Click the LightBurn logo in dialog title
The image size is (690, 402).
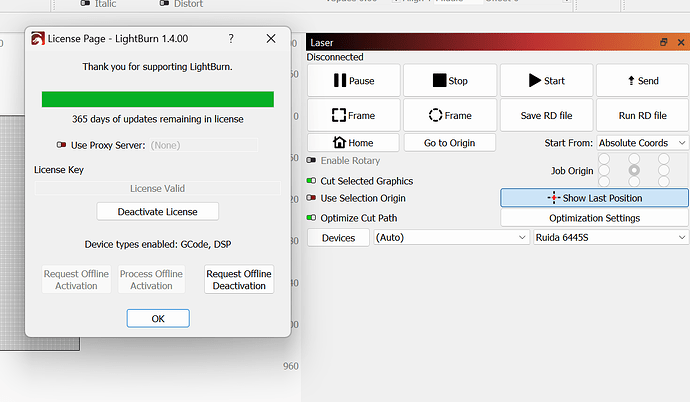[37, 39]
